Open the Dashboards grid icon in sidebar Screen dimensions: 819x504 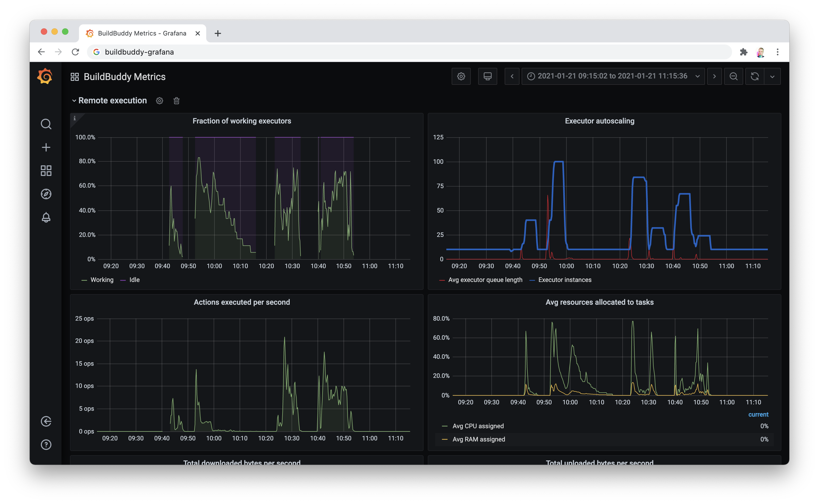coord(46,171)
